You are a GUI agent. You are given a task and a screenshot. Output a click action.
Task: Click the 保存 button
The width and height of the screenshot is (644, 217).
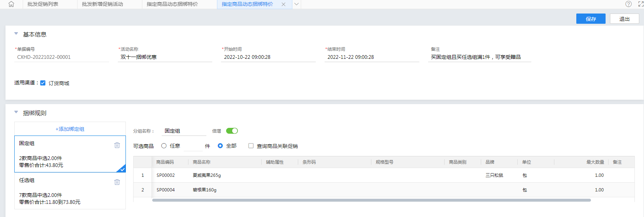(591, 19)
